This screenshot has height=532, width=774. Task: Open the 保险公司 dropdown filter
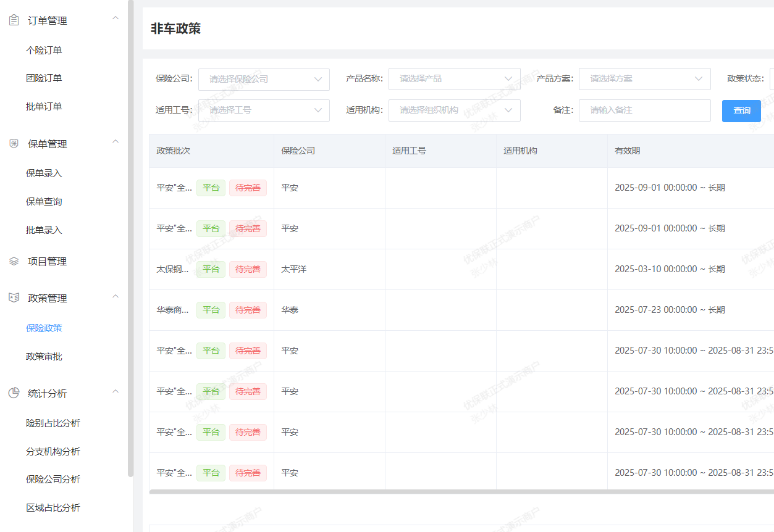(264, 79)
